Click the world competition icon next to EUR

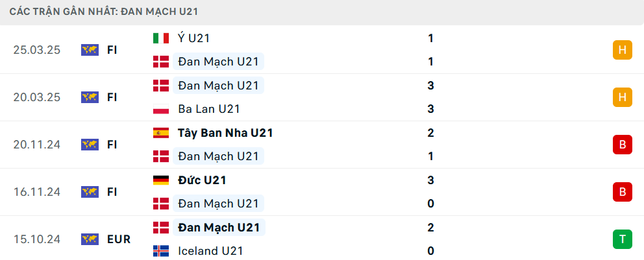pyautogui.click(x=90, y=239)
